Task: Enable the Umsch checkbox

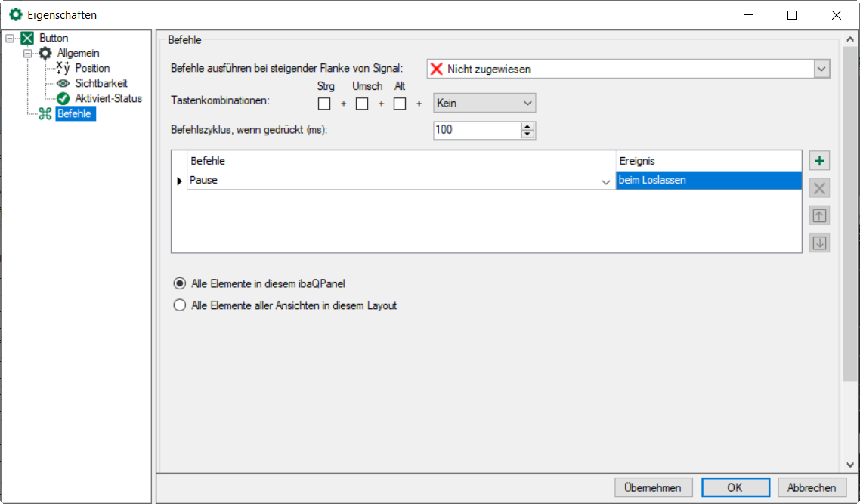Action: pyautogui.click(x=362, y=104)
